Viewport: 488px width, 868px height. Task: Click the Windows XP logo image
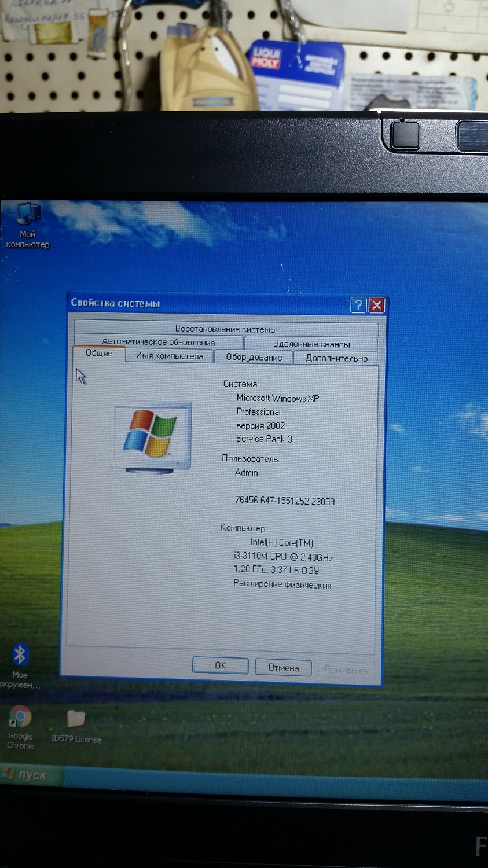151,437
